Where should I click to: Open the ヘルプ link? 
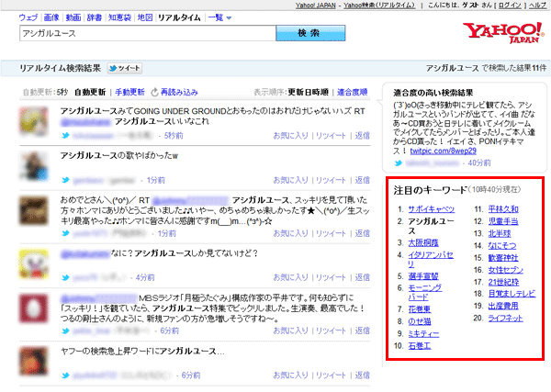pyautogui.click(x=537, y=6)
